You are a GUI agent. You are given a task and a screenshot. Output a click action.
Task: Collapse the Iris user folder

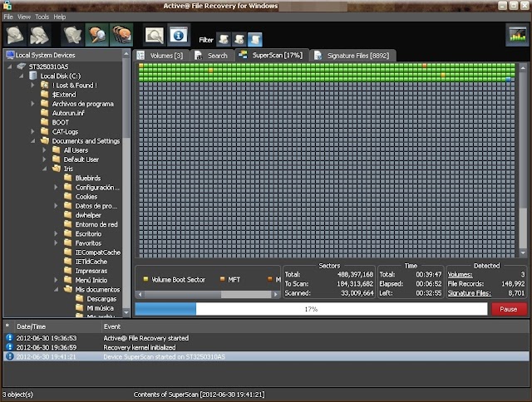45,169
